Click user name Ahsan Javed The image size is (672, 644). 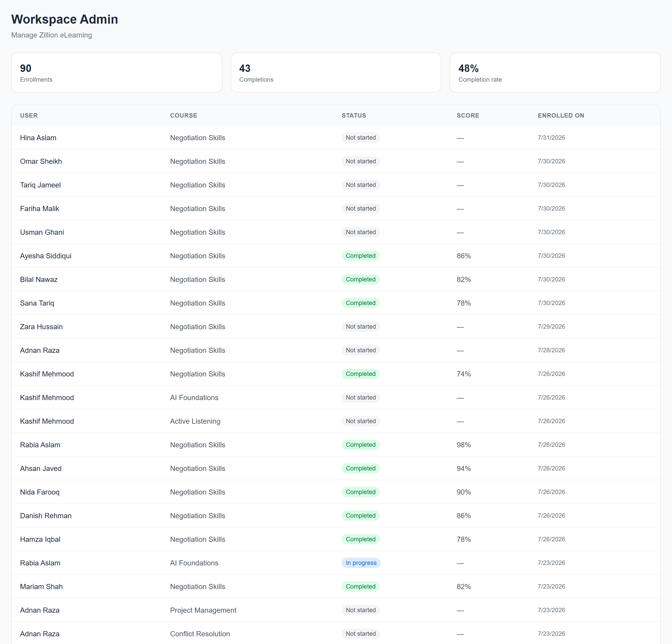(x=40, y=469)
